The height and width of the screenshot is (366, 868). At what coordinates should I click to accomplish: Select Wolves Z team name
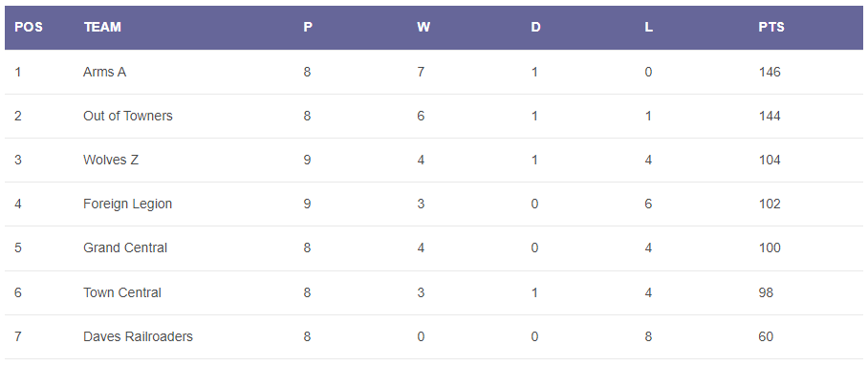pyautogui.click(x=111, y=160)
